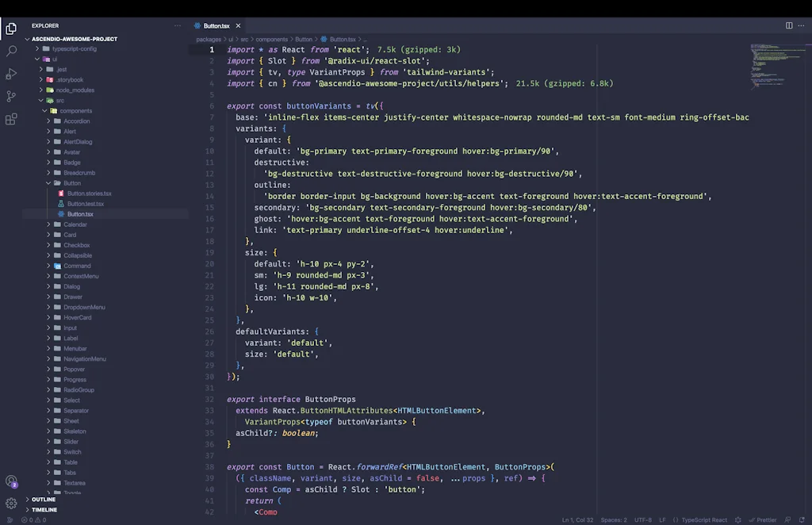Open the Search panel icon

(10, 52)
